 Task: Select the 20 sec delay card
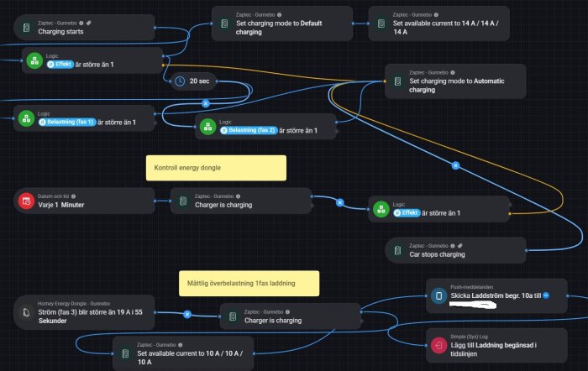[194, 81]
